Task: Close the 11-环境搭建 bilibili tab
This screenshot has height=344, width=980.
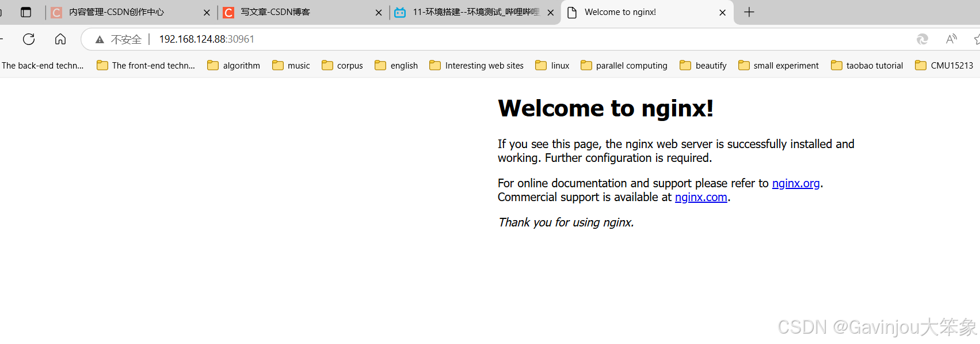Action: [x=550, y=12]
